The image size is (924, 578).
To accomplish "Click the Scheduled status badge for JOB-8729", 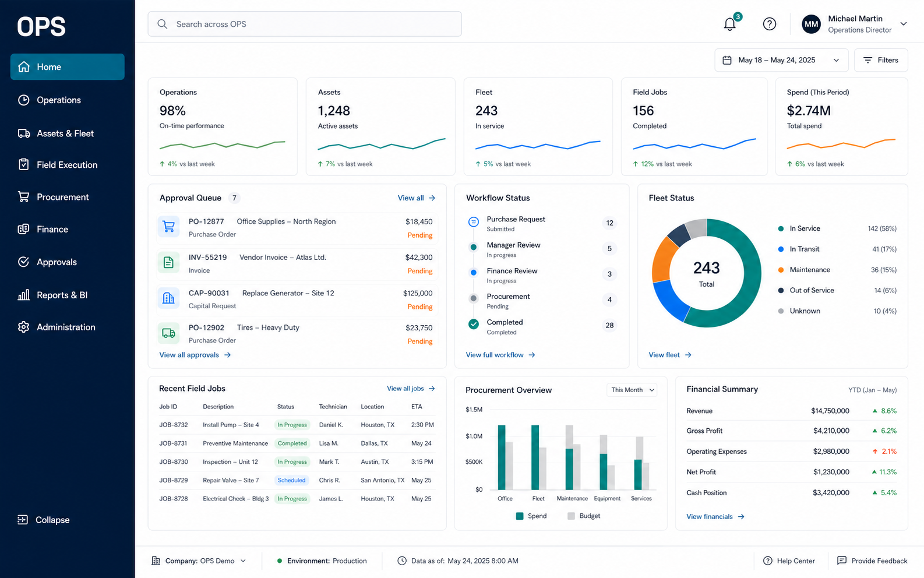I will coord(291,480).
